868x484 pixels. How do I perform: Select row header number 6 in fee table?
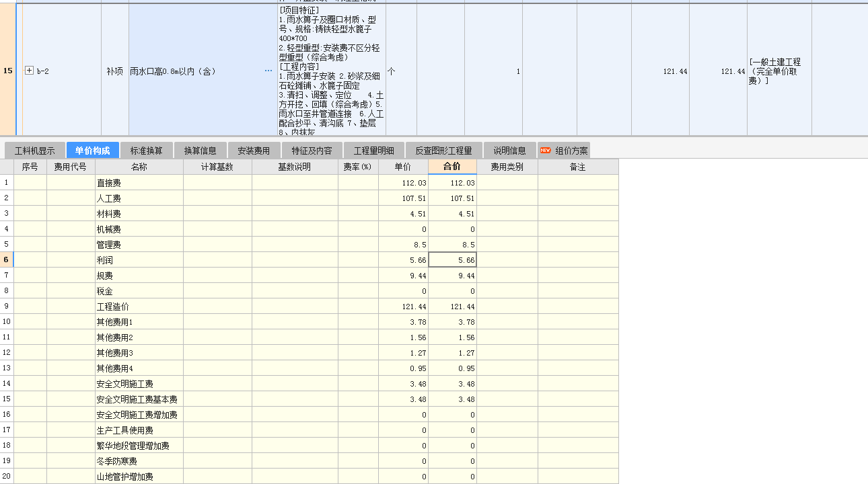click(x=7, y=260)
